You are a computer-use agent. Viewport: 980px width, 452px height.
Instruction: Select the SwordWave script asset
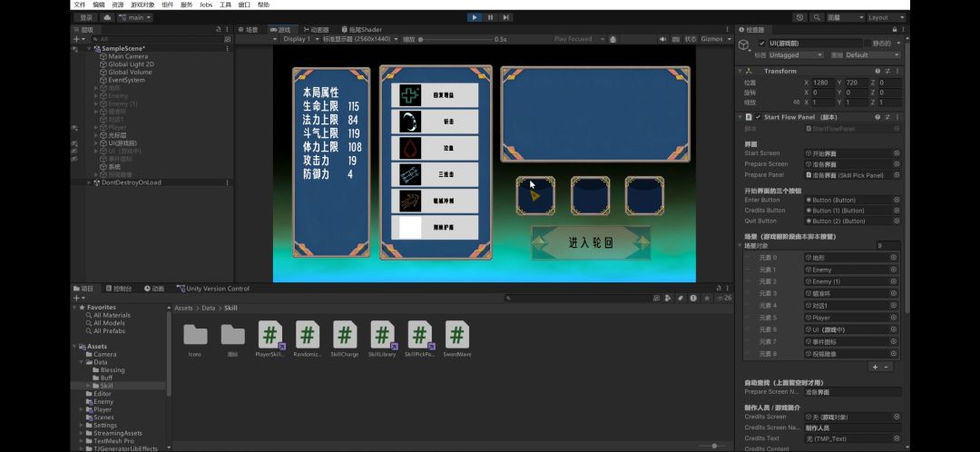coord(456,339)
